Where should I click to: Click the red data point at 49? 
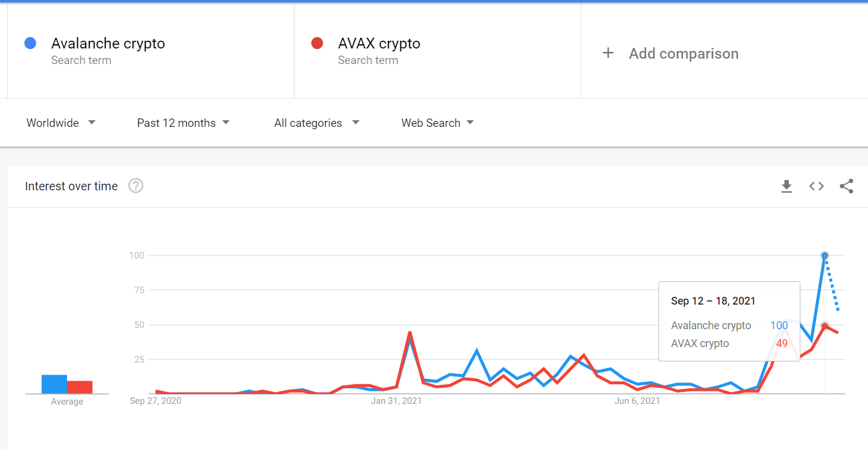point(825,326)
